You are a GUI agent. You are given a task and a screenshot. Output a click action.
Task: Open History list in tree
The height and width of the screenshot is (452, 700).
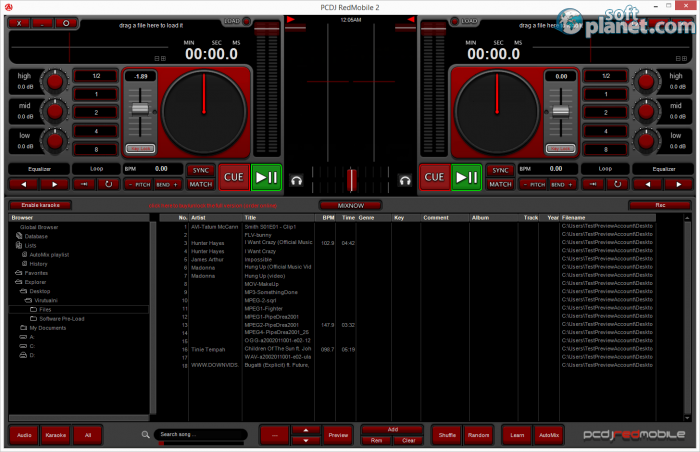click(x=38, y=264)
